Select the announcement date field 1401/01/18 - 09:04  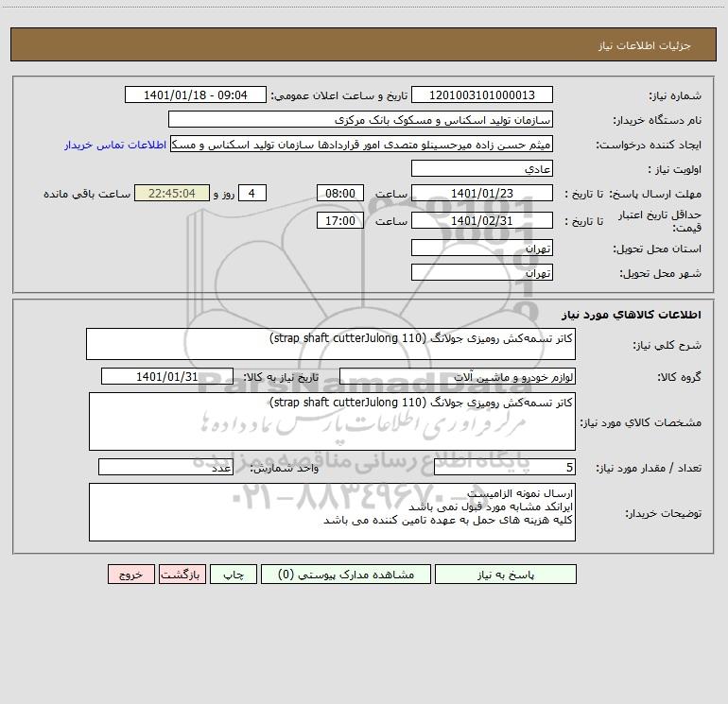[196, 94]
